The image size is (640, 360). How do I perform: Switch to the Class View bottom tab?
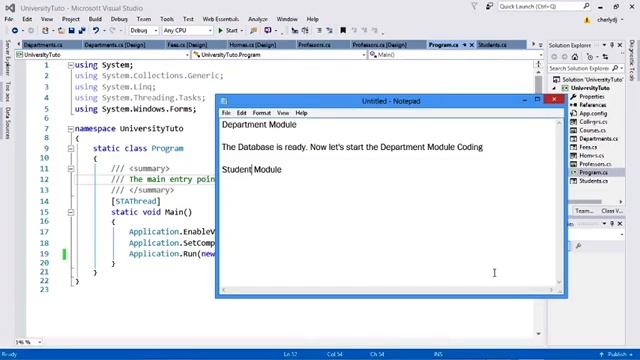tap(612, 211)
